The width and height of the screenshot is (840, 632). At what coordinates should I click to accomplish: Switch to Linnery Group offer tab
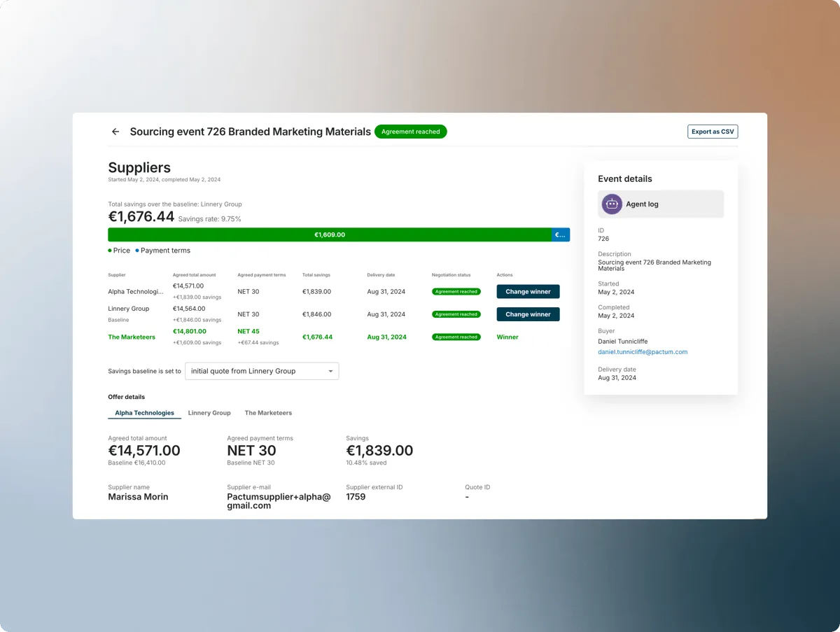point(209,413)
